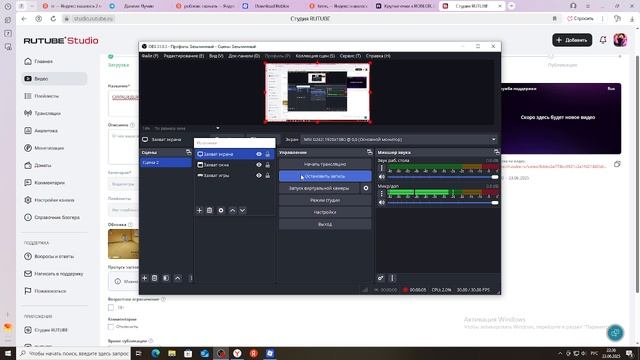Check the Отключить comments checkbox
This screenshot has height=360, width=640.
pyautogui.click(x=111, y=327)
